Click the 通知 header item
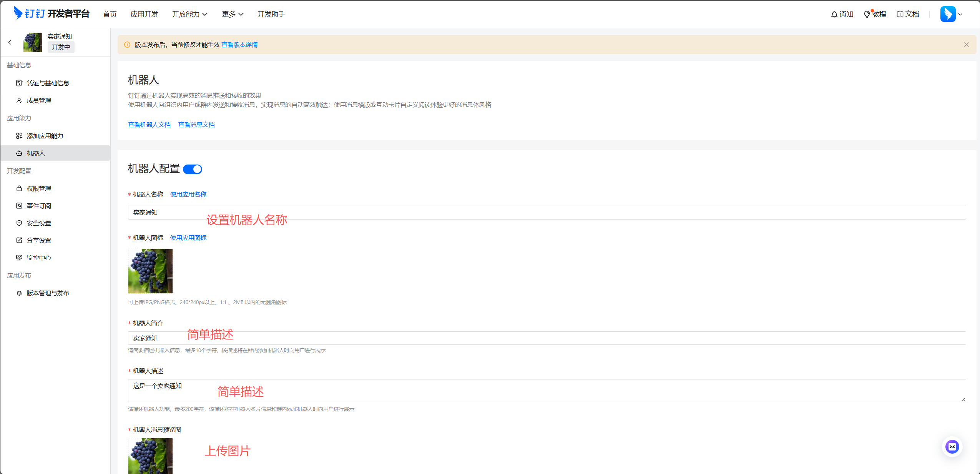The height and width of the screenshot is (474, 980). pyautogui.click(x=842, y=14)
